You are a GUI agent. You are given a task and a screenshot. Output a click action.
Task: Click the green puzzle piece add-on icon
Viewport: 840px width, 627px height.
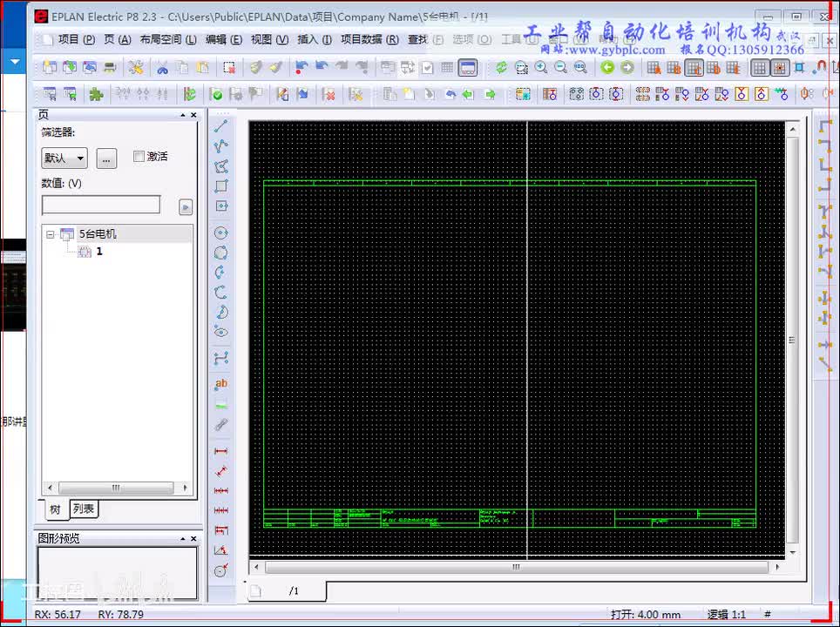coord(96,95)
